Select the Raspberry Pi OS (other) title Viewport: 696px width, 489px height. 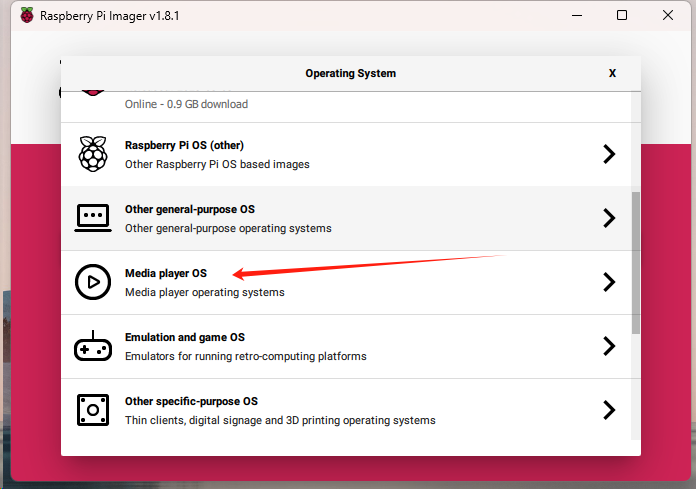tap(184, 146)
